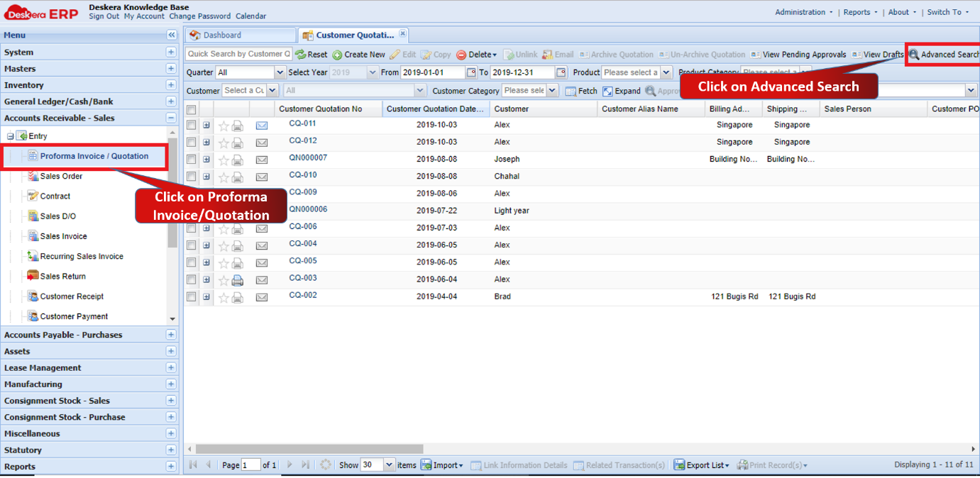Open Customer Payment entry
The height and width of the screenshot is (478, 980).
[74, 316]
